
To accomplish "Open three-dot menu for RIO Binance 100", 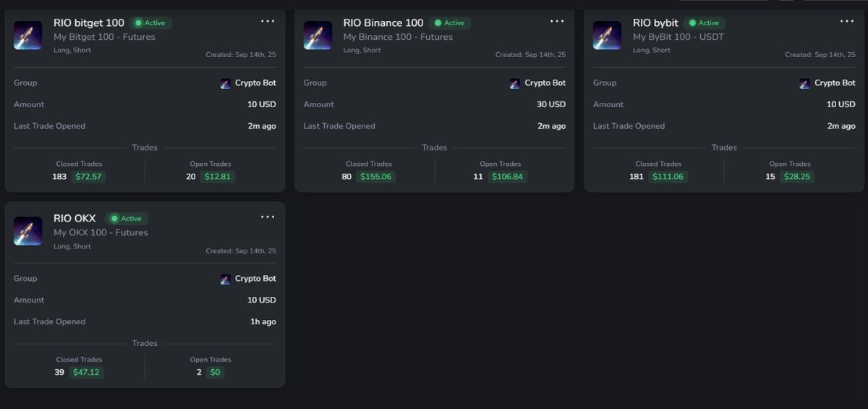I will click(x=557, y=21).
